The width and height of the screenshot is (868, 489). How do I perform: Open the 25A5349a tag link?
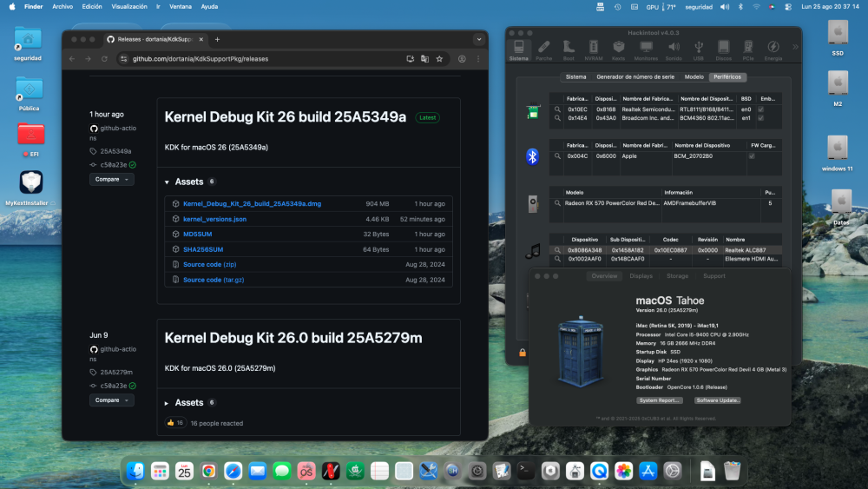[115, 151]
